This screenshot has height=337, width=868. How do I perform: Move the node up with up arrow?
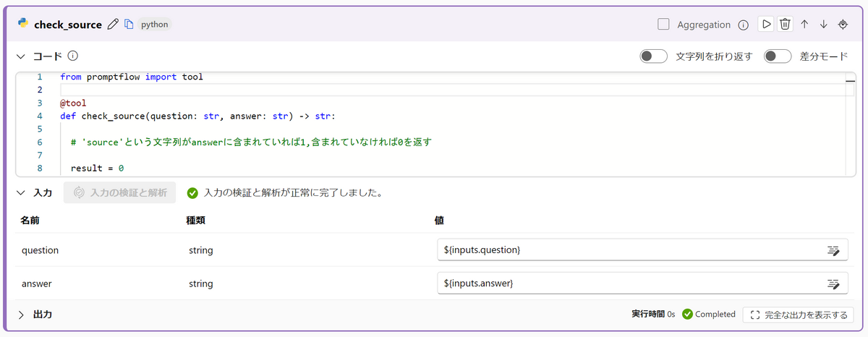804,24
